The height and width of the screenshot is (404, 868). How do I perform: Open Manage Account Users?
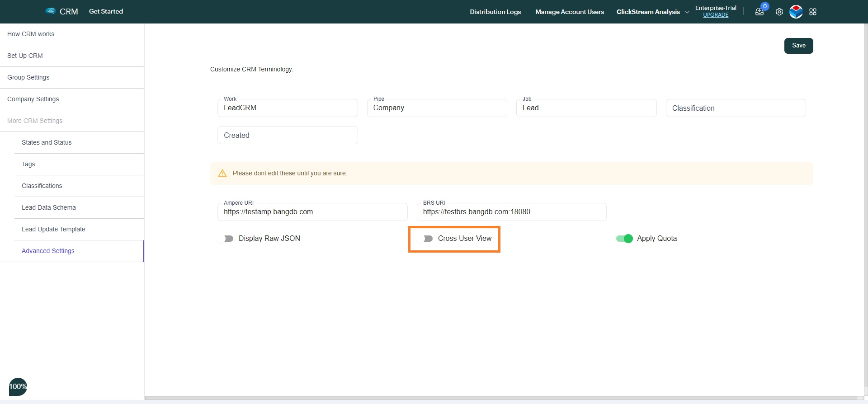(x=570, y=12)
